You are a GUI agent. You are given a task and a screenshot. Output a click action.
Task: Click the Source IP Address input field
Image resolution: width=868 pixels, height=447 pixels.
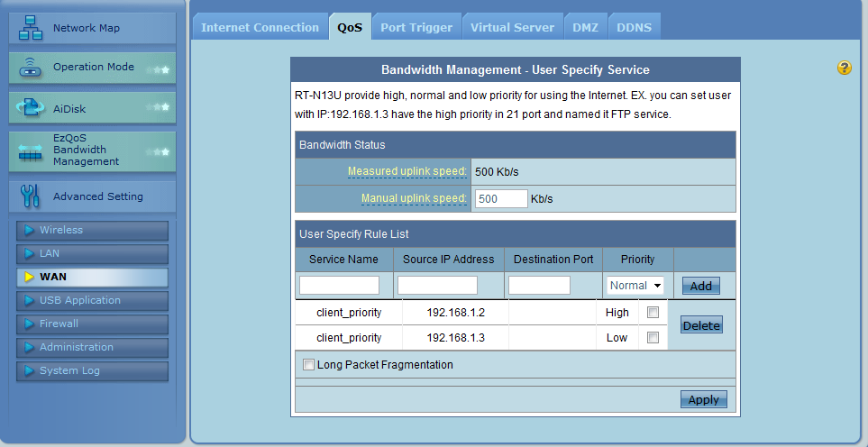pyautogui.click(x=437, y=286)
